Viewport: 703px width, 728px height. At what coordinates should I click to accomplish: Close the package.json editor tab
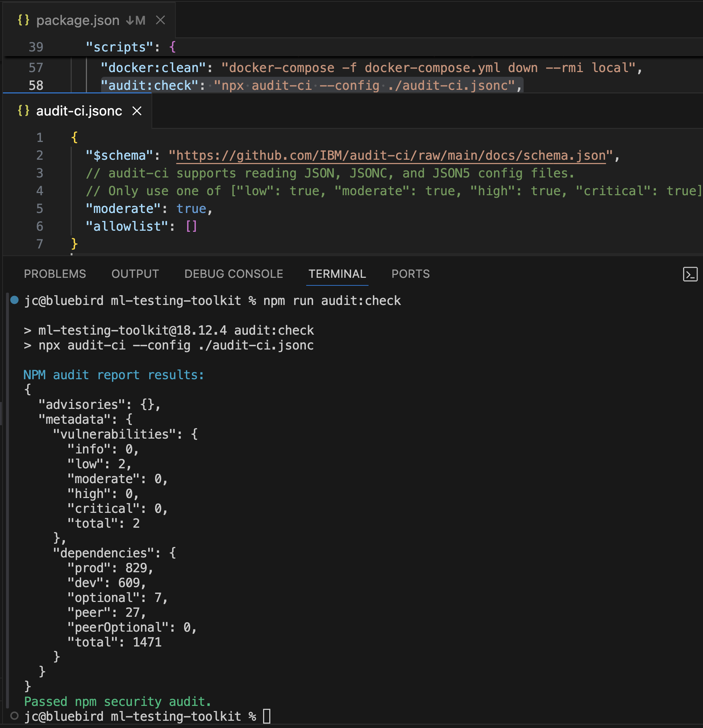pyautogui.click(x=160, y=20)
